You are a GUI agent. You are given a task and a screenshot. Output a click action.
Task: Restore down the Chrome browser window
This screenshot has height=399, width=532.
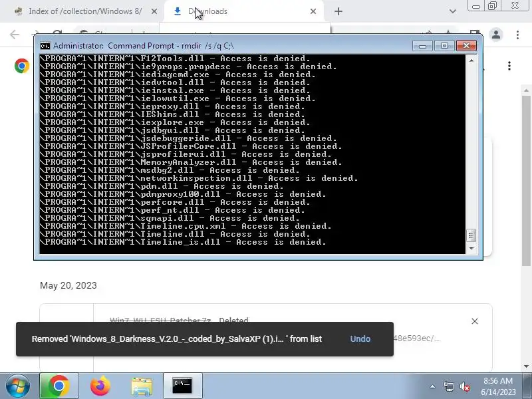(492, 6)
